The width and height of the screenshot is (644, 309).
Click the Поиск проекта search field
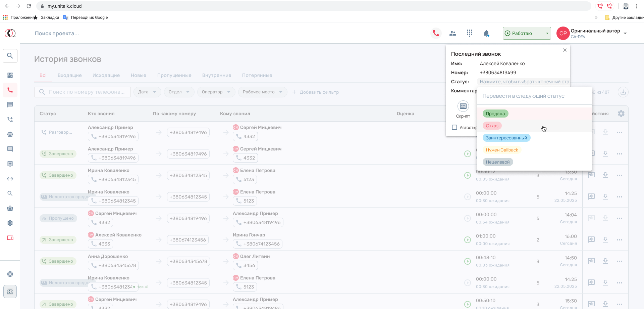(57, 33)
